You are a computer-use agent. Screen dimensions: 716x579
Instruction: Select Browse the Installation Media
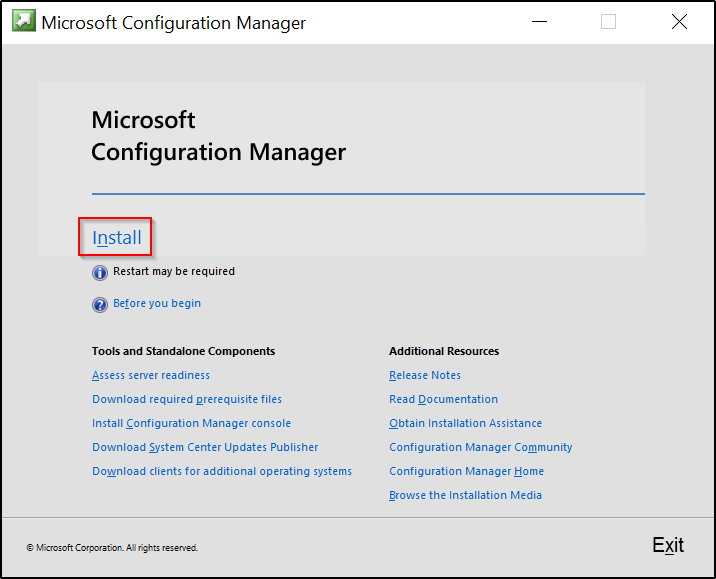[465, 495]
